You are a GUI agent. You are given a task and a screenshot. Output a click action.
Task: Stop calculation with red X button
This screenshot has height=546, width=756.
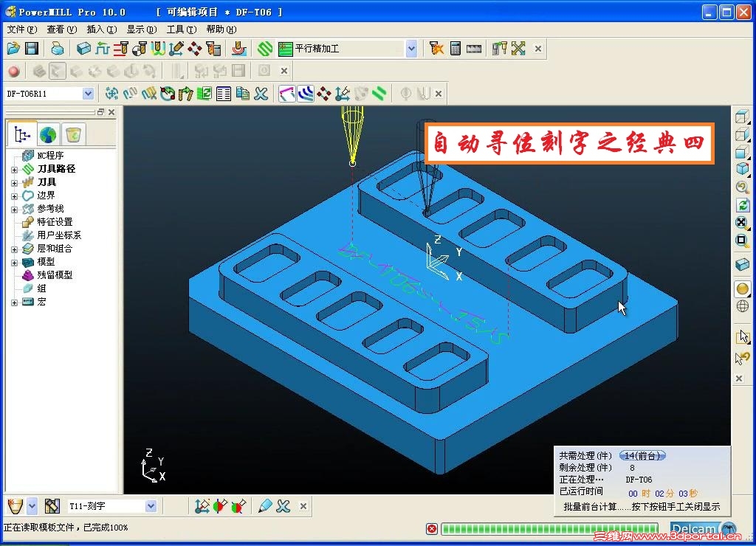432,529
